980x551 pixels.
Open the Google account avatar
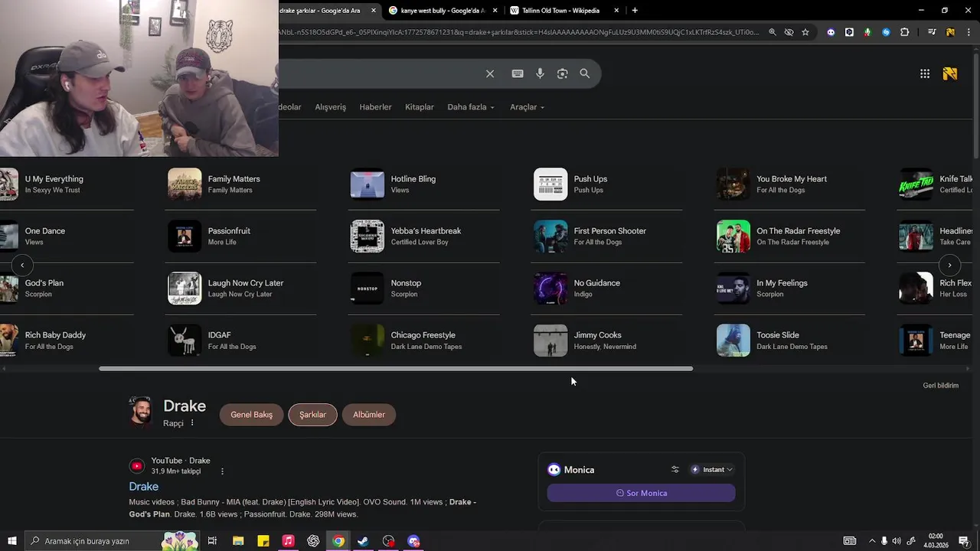click(x=950, y=73)
